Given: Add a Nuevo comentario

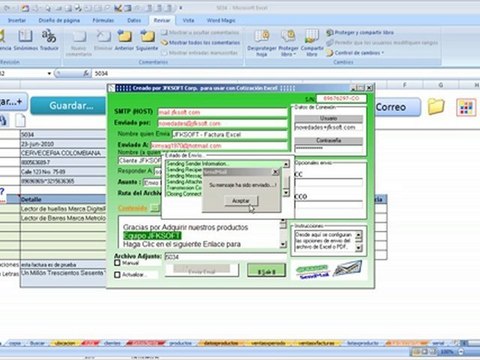Looking at the screenshot, I should 79,43.
